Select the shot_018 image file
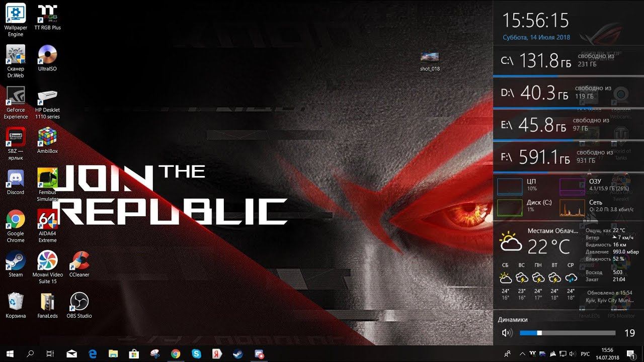 [x=430, y=62]
